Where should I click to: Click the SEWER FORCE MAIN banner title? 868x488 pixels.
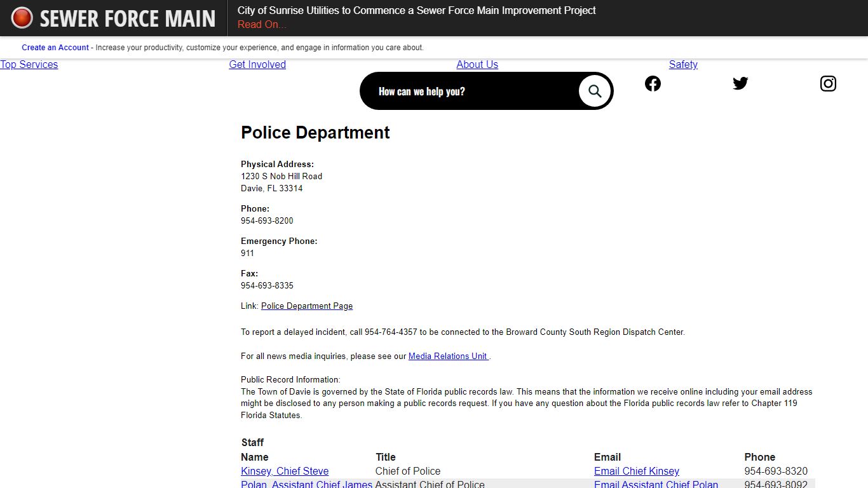tap(128, 18)
